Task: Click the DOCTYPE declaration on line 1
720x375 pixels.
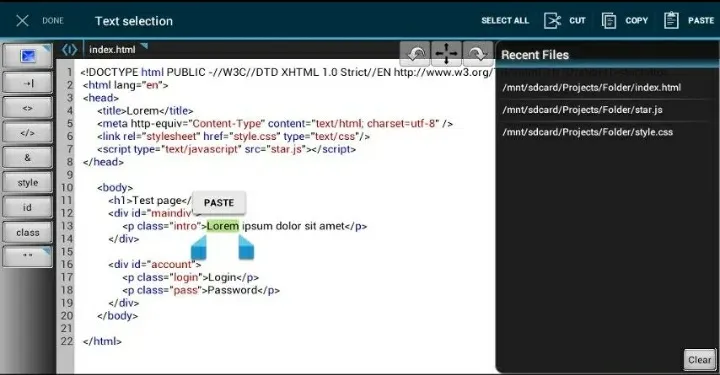Action: coord(287,72)
